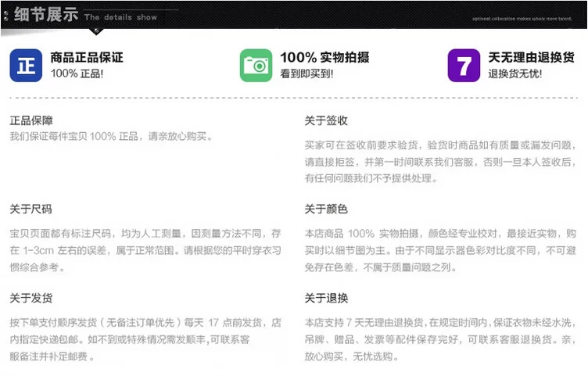Click the line starting 请直接拒签
The image size is (588, 376).
pyautogui.click(x=440, y=162)
